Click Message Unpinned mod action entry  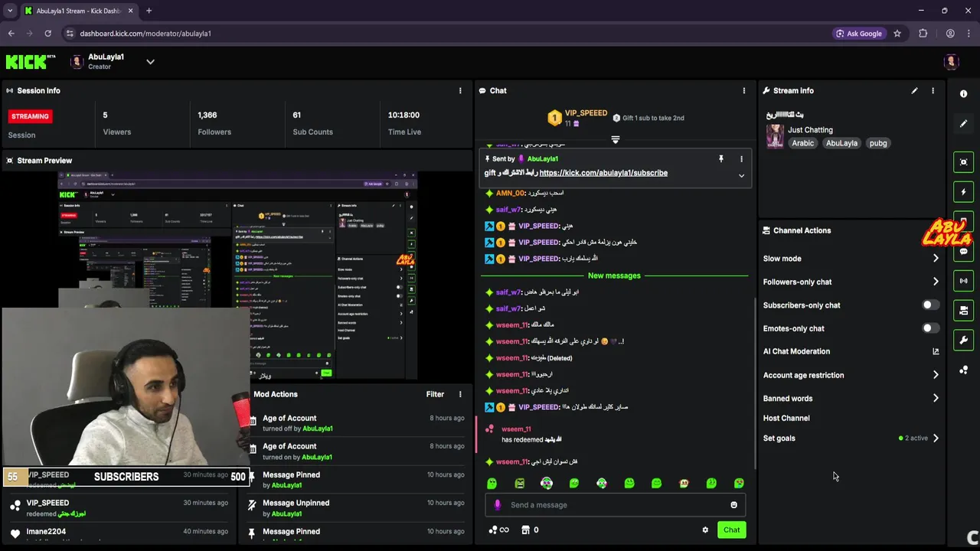pyautogui.click(x=356, y=508)
